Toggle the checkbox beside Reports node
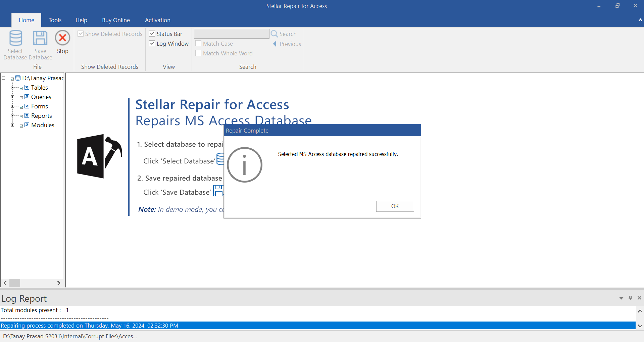644x342 pixels. tap(21, 116)
